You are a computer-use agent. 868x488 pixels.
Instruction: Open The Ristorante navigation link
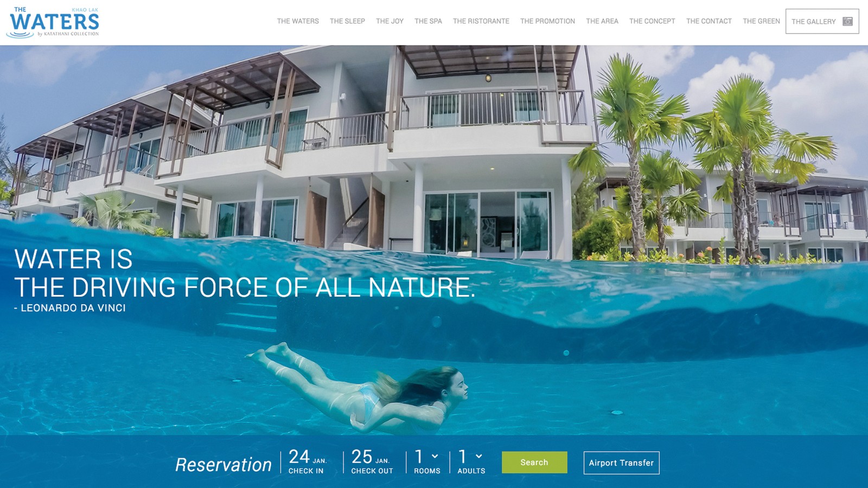point(481,21)
